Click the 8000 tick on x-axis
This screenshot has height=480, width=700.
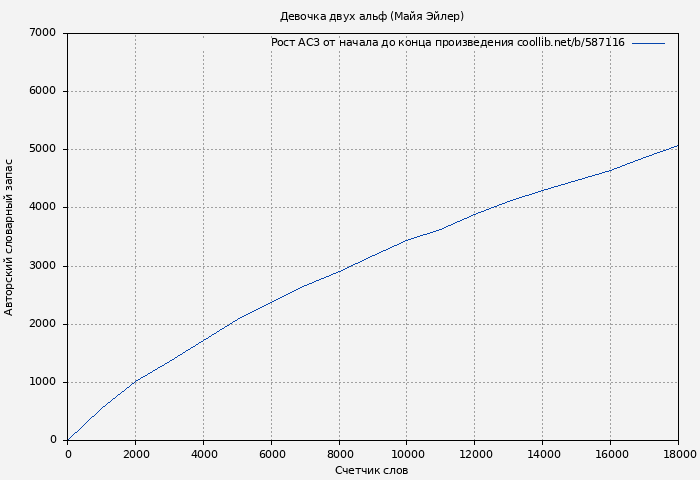coord(339,454)
